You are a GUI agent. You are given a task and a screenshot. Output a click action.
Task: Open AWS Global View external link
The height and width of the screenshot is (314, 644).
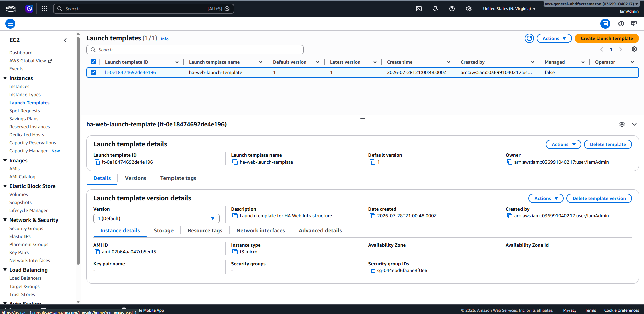(31, 61)
